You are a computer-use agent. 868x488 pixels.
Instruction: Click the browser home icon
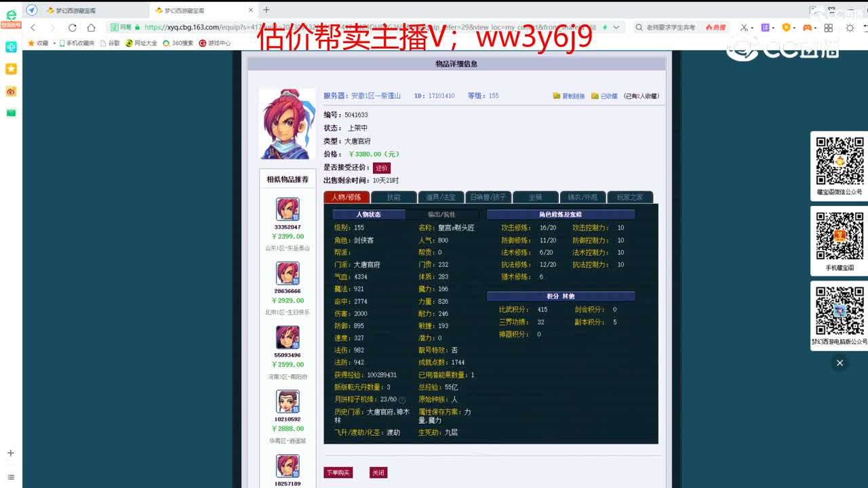point(91,27)
